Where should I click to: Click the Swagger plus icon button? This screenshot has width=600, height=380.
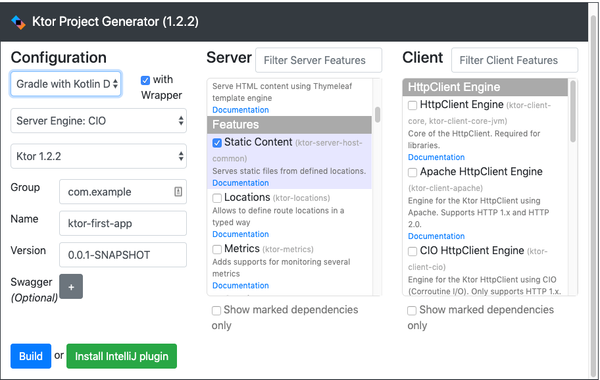click(x=71, y=286)
